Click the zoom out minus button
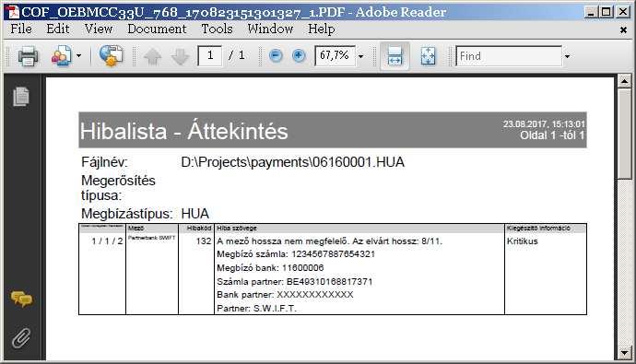 pyautogui.click(x=276, y=55)
